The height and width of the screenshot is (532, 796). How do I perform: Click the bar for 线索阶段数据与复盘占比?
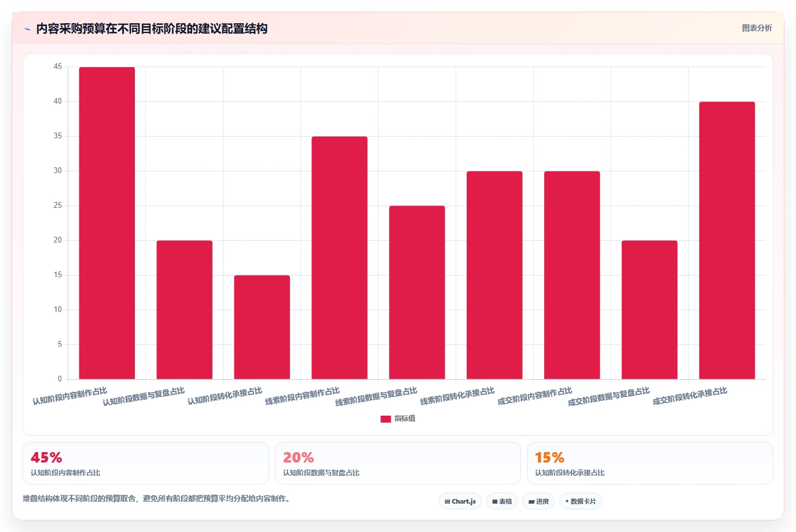click(x=417, y=292)
